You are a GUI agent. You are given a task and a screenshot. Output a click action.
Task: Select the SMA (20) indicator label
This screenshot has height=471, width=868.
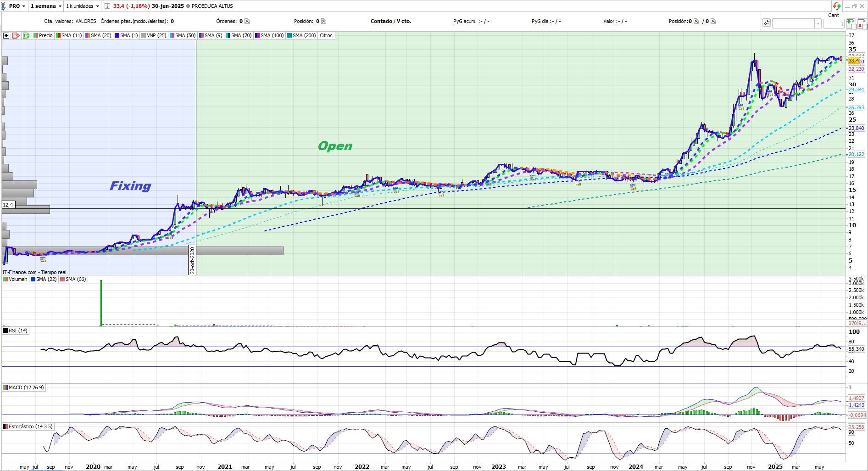[x=98, y=35]
